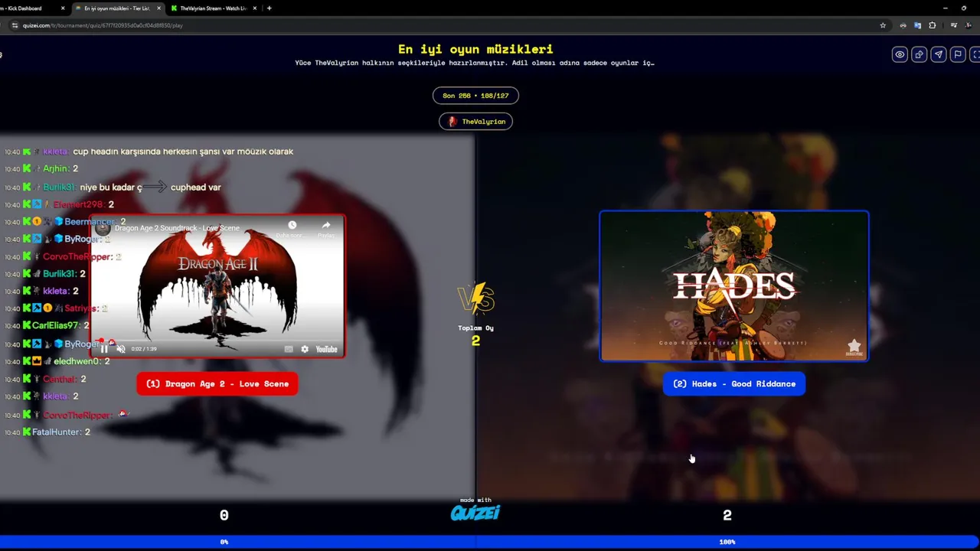Image resolution: width=980 pixels, height=551 pixels.
Task: Click chat user Cunthal
Action: [59, 380]
